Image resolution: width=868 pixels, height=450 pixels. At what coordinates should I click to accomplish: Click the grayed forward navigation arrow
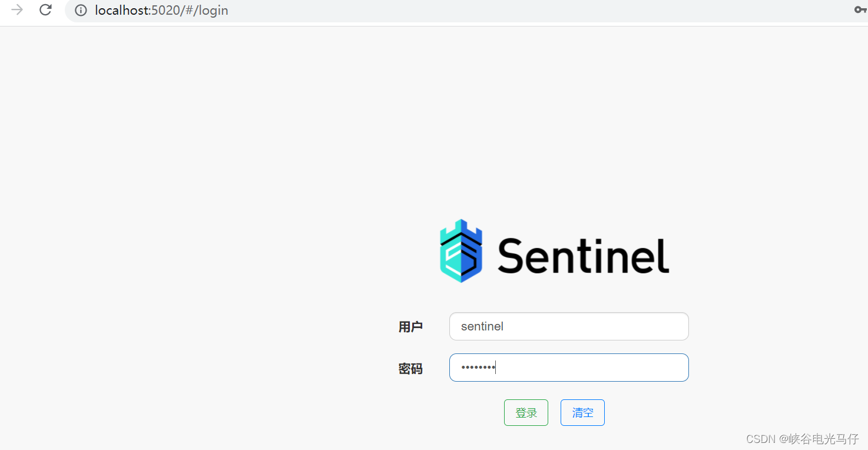[x=16, y=10]
